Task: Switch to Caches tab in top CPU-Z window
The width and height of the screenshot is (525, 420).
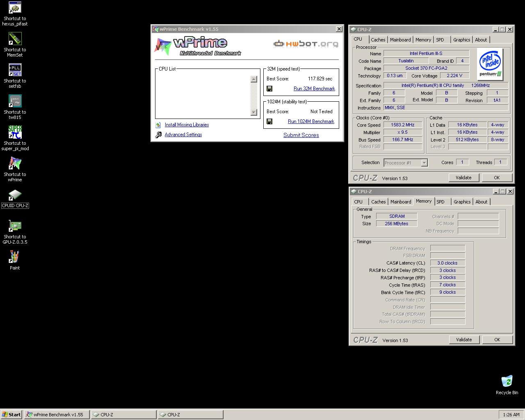Action: click(x=378, y=40)
